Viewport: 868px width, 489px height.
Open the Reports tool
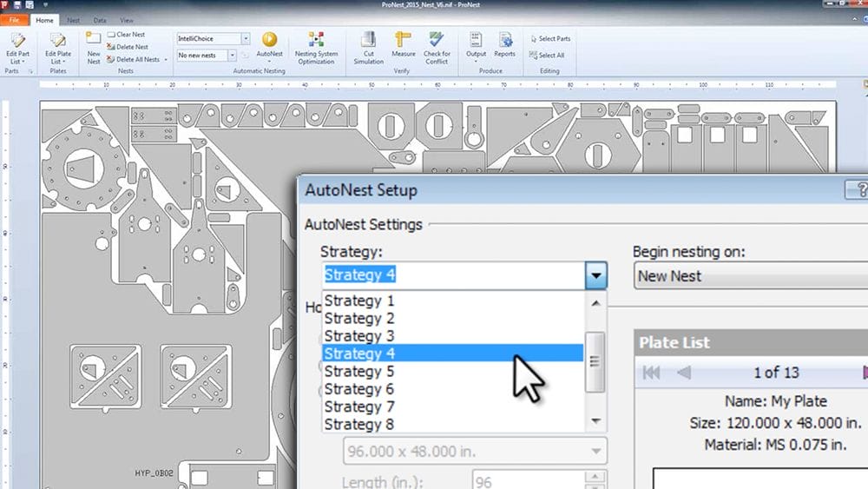point(504,45)
